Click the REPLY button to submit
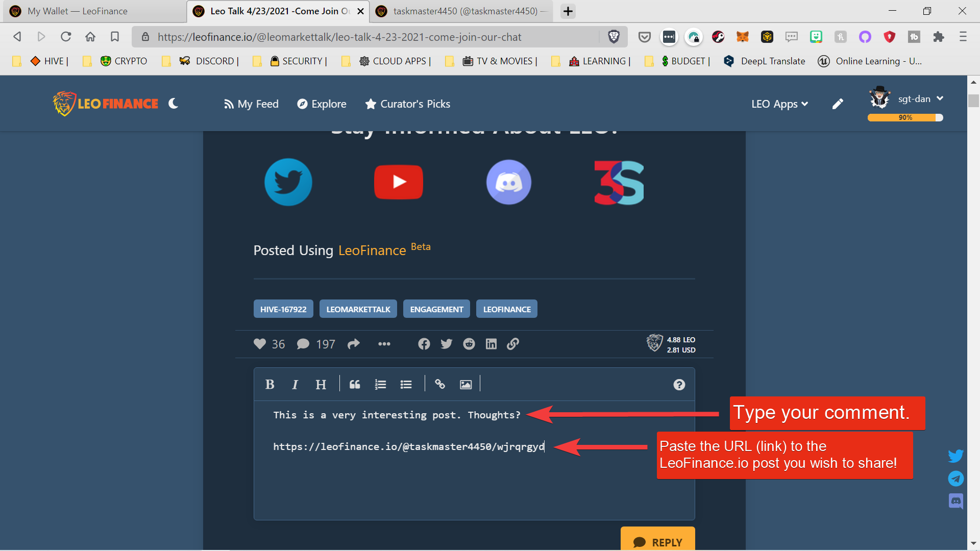 point(657,542)
